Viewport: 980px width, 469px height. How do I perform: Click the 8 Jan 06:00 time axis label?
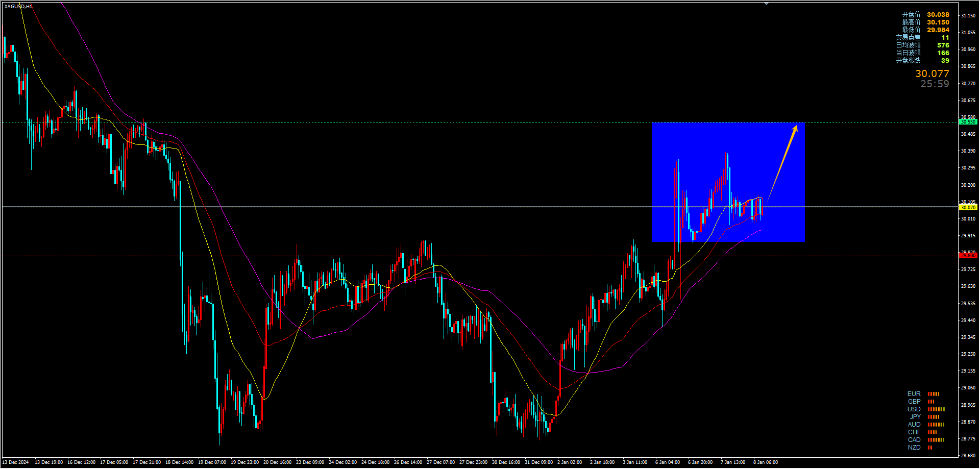(766, 462)
